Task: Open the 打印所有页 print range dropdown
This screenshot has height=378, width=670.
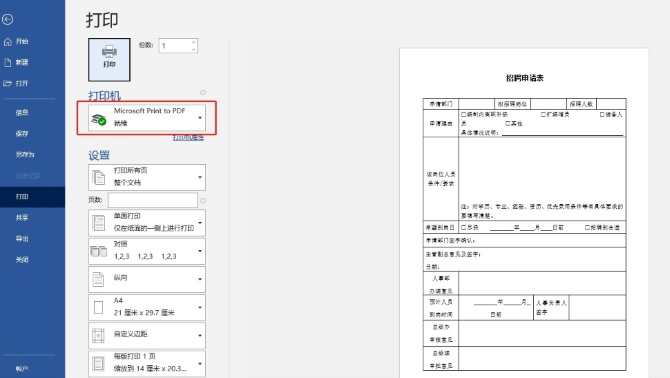Action: click(147, 177)
